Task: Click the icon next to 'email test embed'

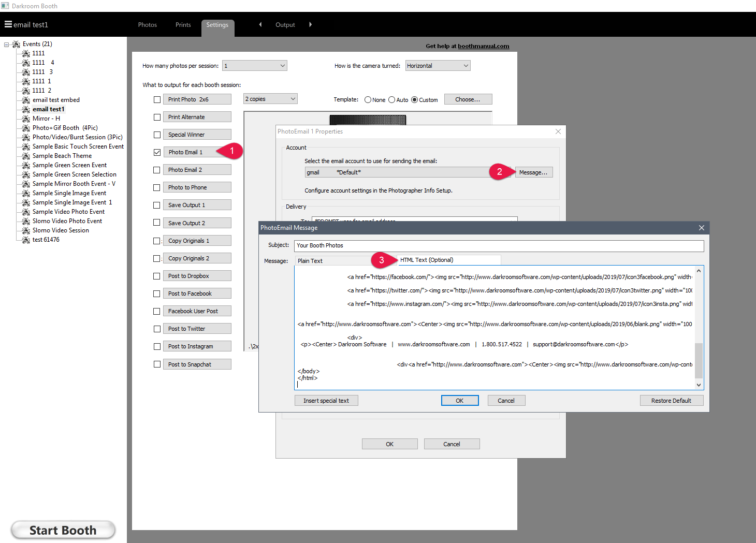Action: click(26, 100)
